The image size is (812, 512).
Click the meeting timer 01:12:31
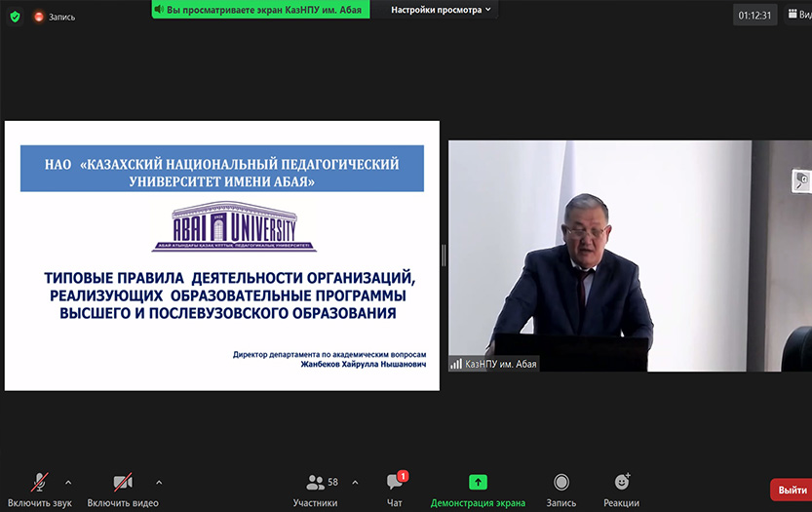[754, 15]
